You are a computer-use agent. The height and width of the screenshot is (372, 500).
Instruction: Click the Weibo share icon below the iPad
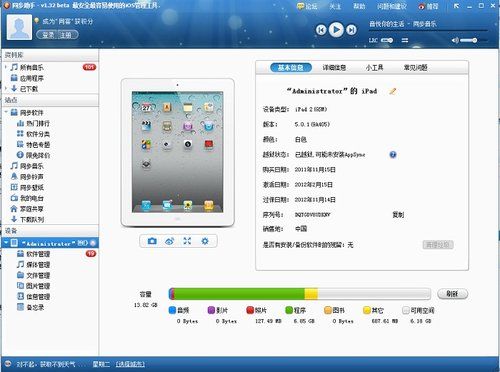coord(170,241)
